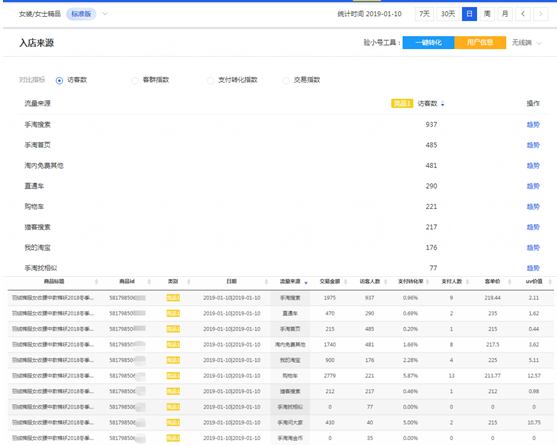Click the orange 用户信息 button
Viewport: 557px width, 446px height.
click(480, 43)
